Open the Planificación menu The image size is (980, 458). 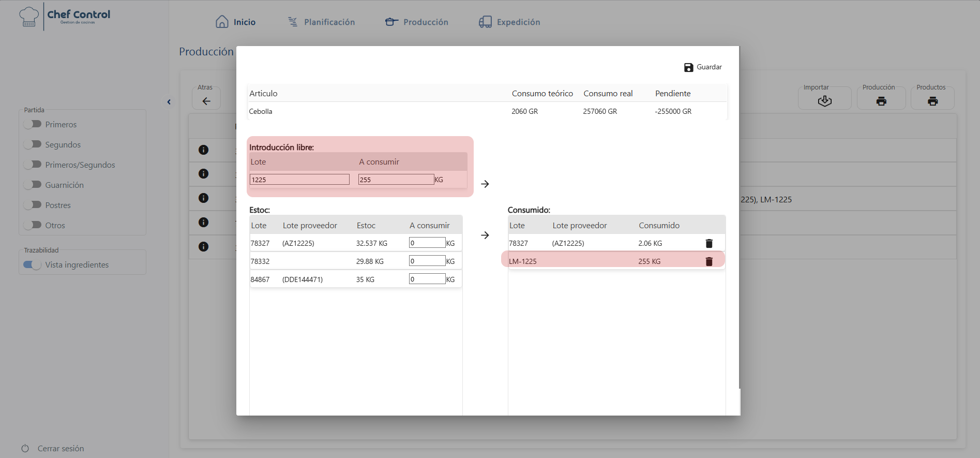[321, 22]
